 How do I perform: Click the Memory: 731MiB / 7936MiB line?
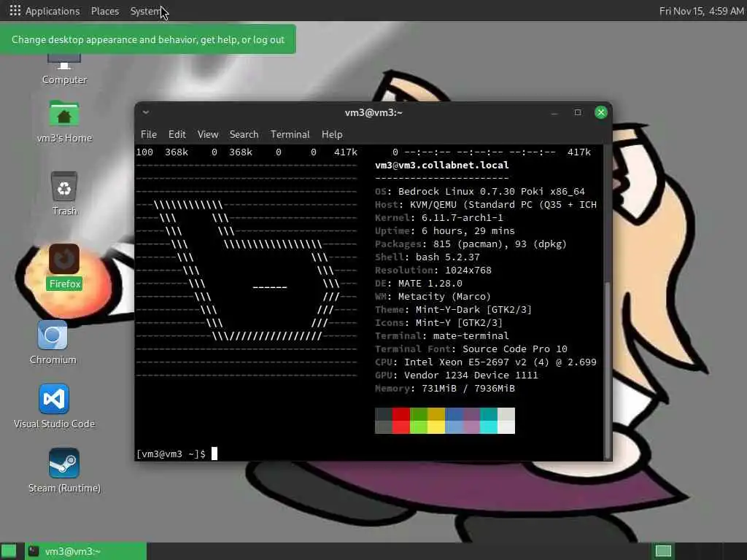point(445,388)
